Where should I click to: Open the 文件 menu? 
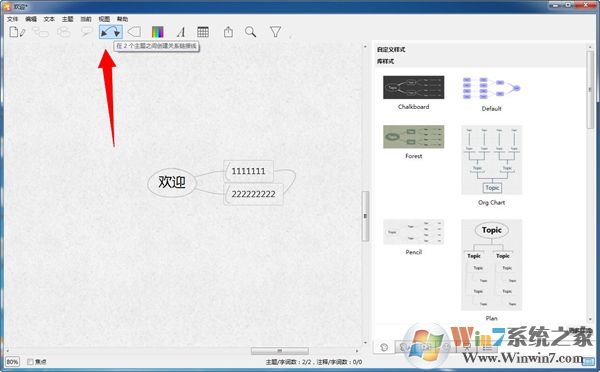pos(12,19)
